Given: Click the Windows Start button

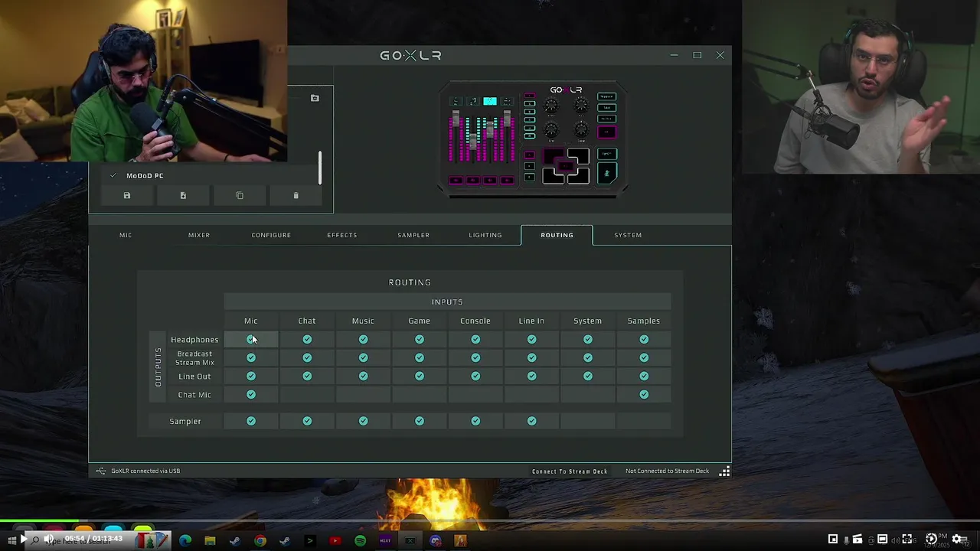Looking at the screenshot, I should coord(11,540).
